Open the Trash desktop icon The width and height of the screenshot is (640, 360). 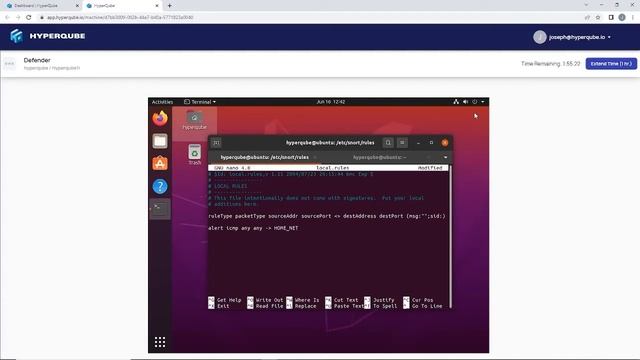click(195, 155)
